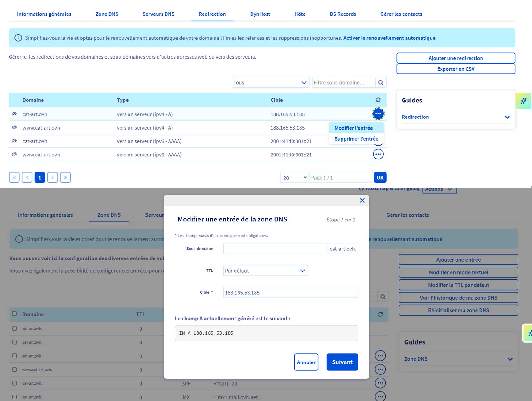Open actions menu for www.cat-art.ovh ipv6 row
Image resolution: width=532 pixels, height=401 pixels.
(378, 154)
